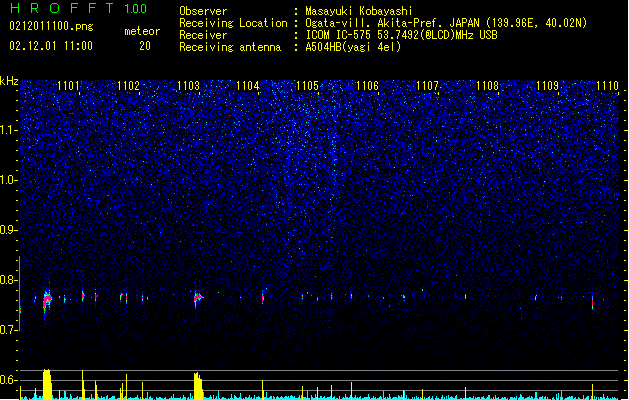Image resolution: width=629 pixels, height=400 pixels.
Task: Click the 1.0 frequency axis label
Action: [9, 180]
